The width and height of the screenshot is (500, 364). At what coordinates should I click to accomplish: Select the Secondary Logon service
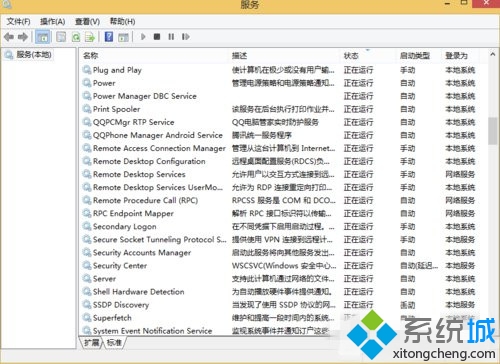coord(125,227)
